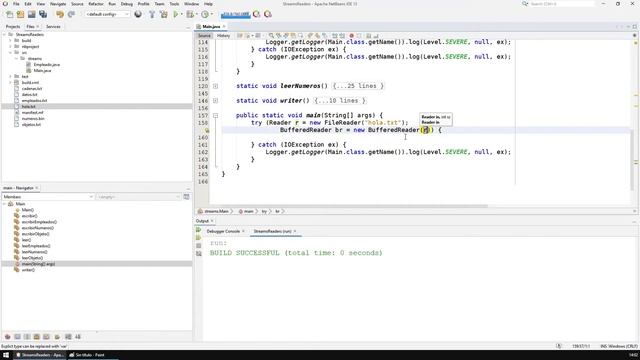Select escribirEmpleados() in Navigator
Viewport: 640px width, 360px height.
[39, 222]
